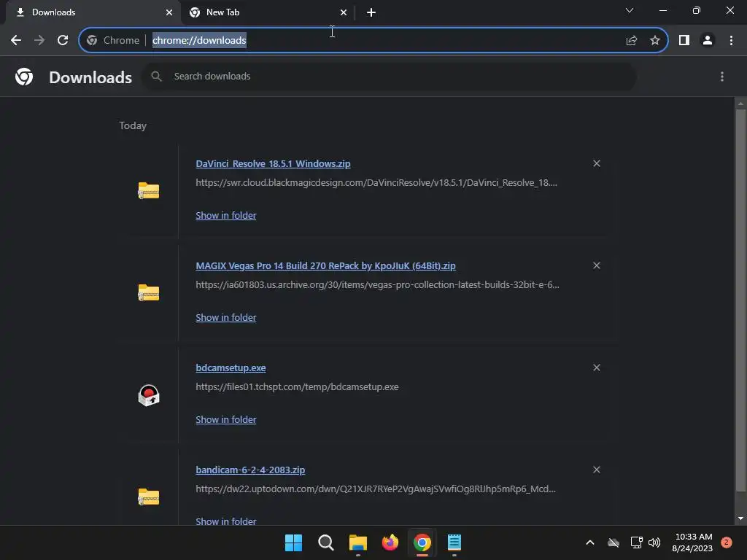Open the bandicam-6-2-4-2083.zip file link
Image resolution: width=747 pixels, height=560 pixels.
(x=250, y=470)
